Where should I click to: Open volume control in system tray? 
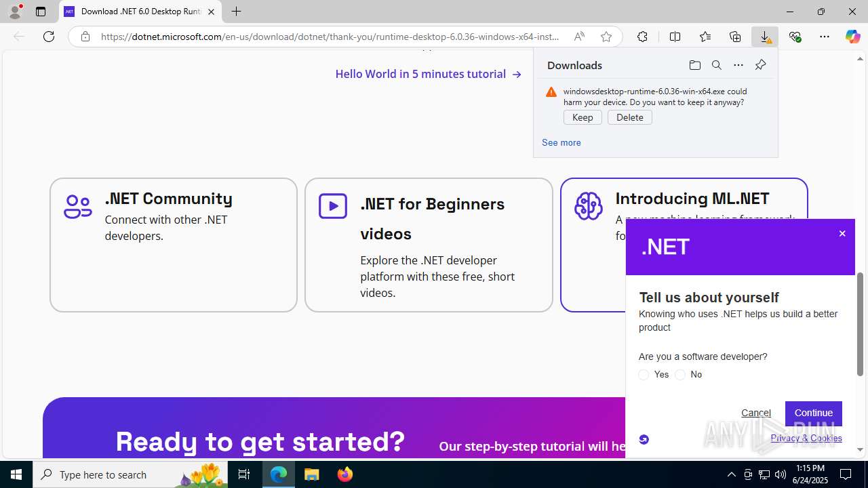coord(781,474)
